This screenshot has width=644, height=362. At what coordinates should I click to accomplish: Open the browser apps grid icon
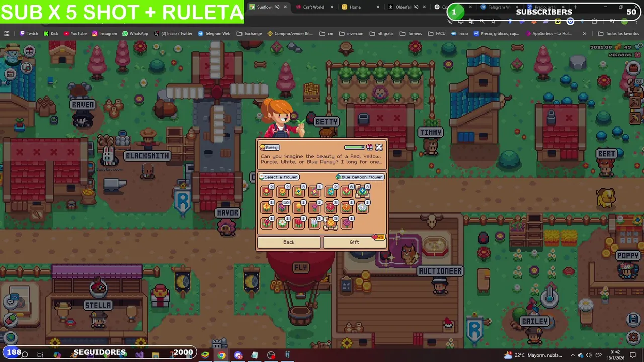[7, 34]
